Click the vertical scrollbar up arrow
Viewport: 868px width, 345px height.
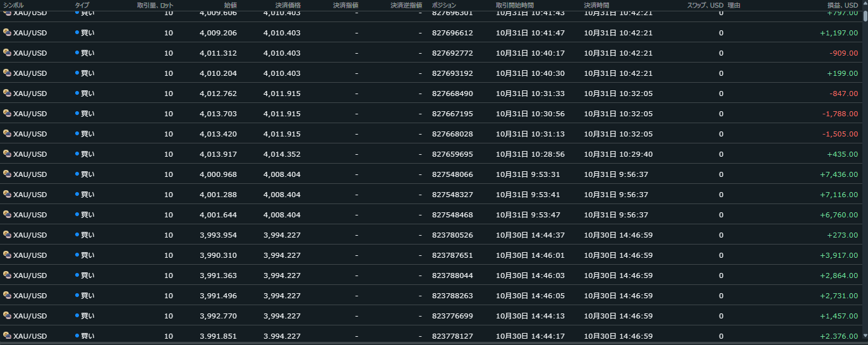pyautogui.click(x=865, y=3)
